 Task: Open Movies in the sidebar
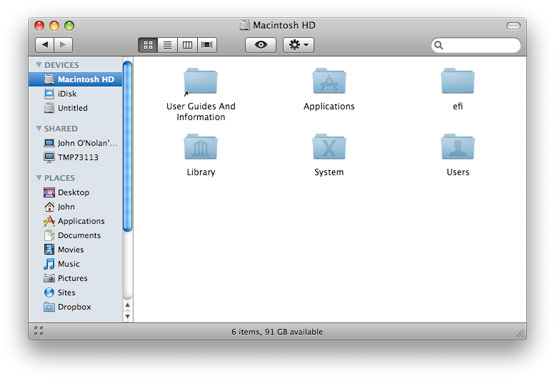[75, 249]
